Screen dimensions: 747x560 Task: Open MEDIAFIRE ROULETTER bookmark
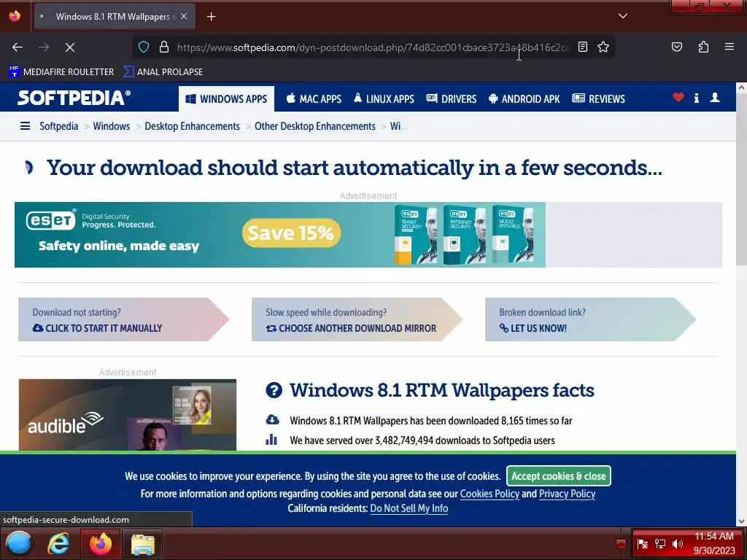[x=61, y=72]
